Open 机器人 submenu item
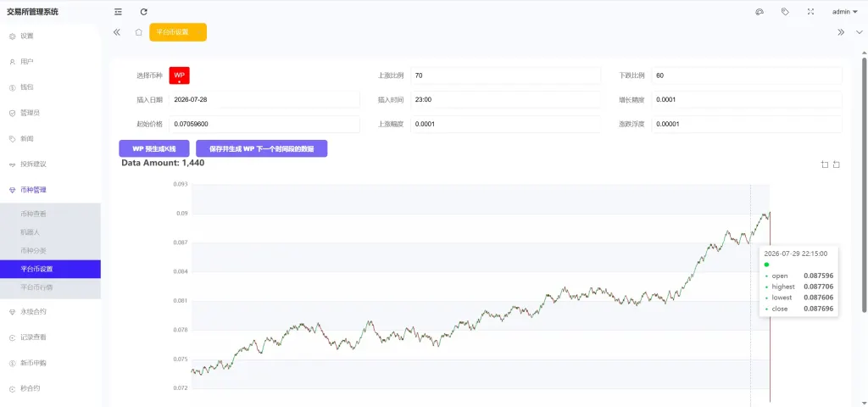The height and width of the screenshot is (407, 868). [50, 232]
